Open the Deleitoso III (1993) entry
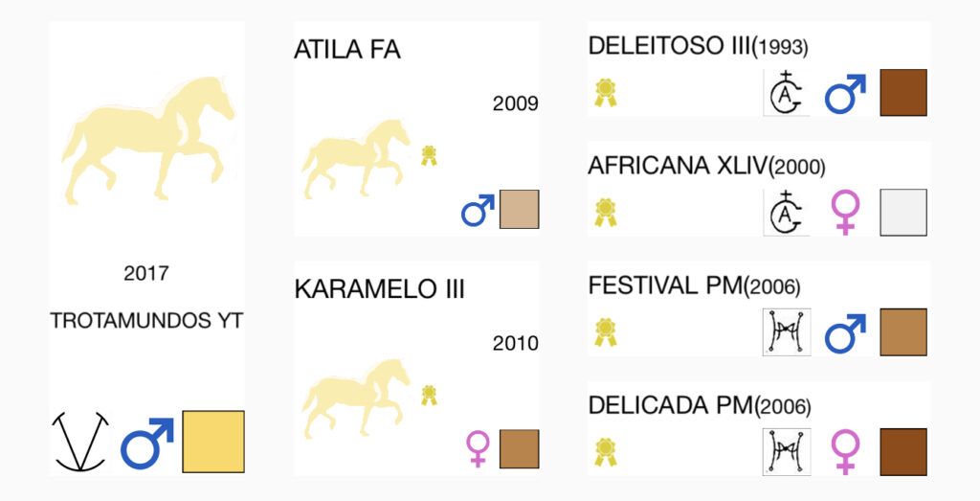Image resolution: width=980 pixels, height=501 pixels. click(698, 46)
